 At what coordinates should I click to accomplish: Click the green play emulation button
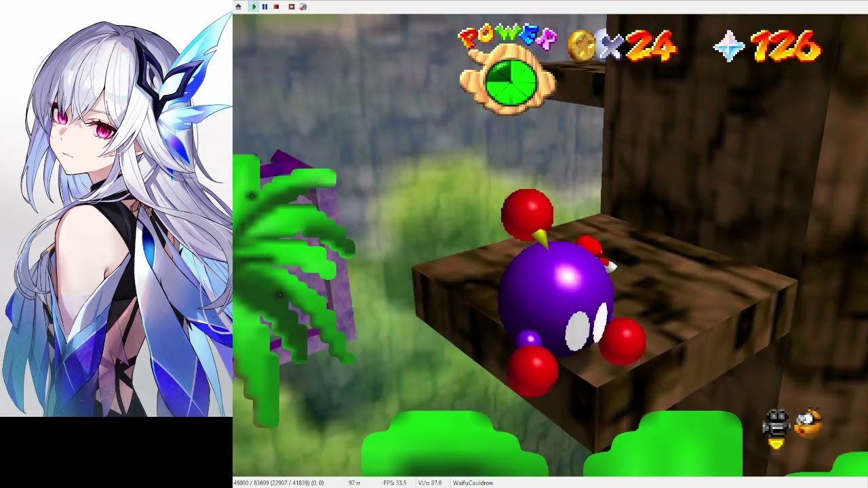click(254, 7)
